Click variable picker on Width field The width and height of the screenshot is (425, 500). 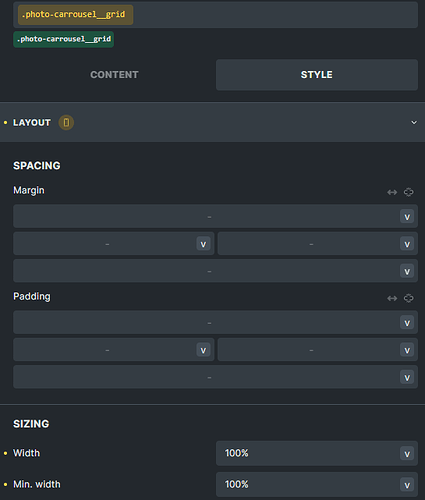[x=407, y=454]
